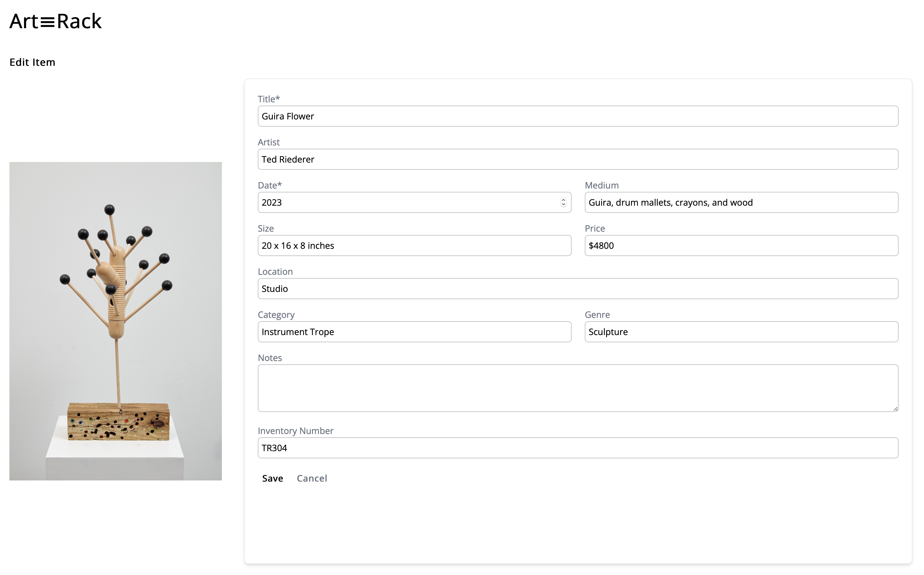Focus the Genre field showing Sculpture

pos(741,332)
